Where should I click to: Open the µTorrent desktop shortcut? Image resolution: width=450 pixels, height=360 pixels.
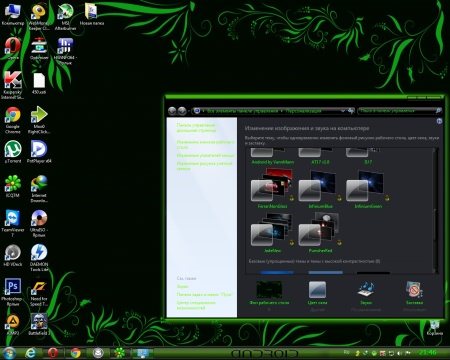click(13, 152)
